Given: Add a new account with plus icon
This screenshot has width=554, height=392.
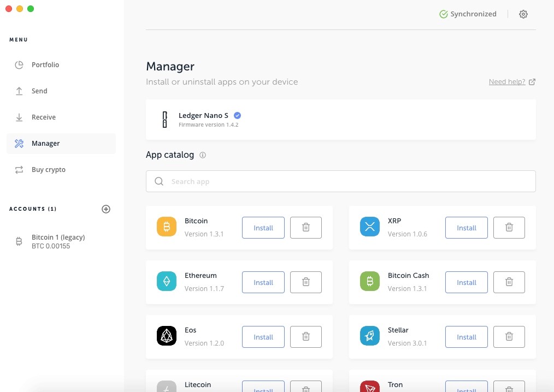Looking at the screenshot, I should click(x=106, y=209).
